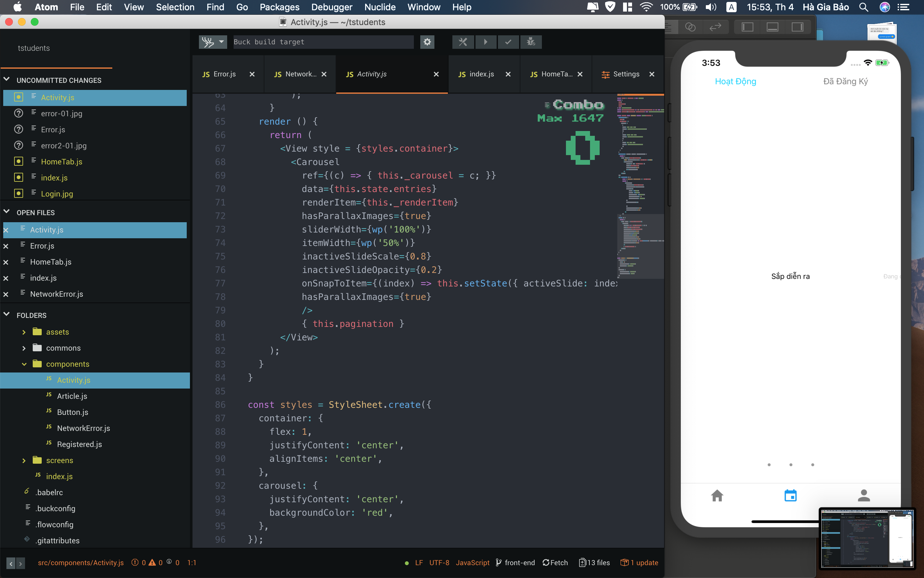Tap Hoạt Động tab in simulator

(735, 81)
